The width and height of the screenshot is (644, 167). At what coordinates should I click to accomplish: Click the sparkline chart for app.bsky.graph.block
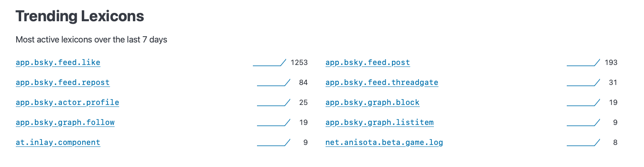583,103
